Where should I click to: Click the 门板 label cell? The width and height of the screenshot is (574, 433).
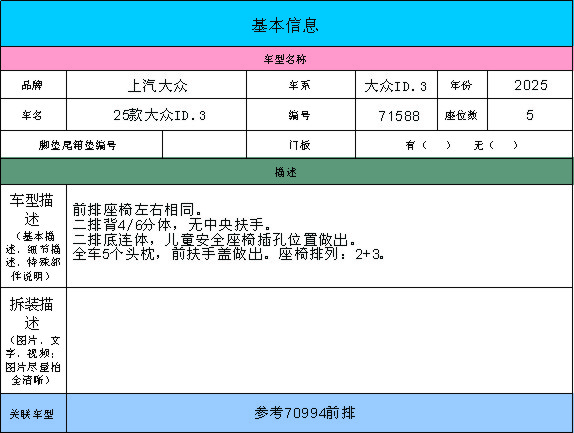pyautogui.click(x=301, y=145)
